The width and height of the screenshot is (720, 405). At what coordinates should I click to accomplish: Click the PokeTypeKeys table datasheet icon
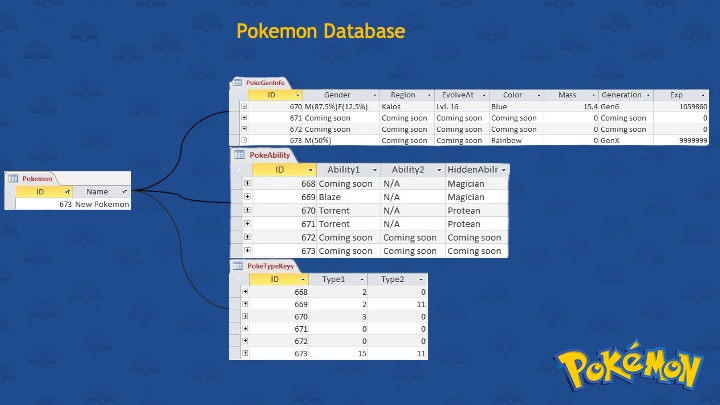pos(238,266)
